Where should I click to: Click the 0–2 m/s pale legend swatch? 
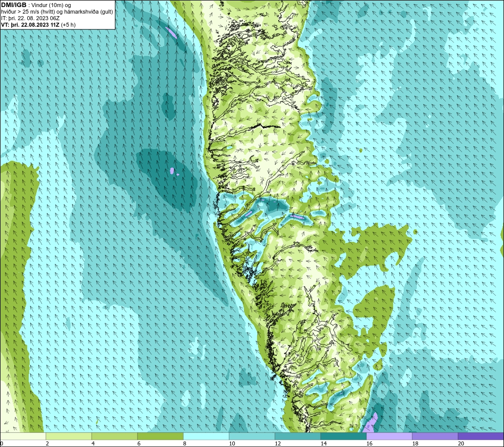tap(23, 436)
